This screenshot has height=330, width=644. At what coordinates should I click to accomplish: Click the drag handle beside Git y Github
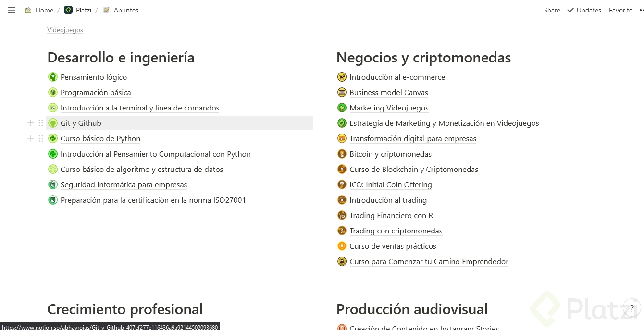[x=41, y=123]
